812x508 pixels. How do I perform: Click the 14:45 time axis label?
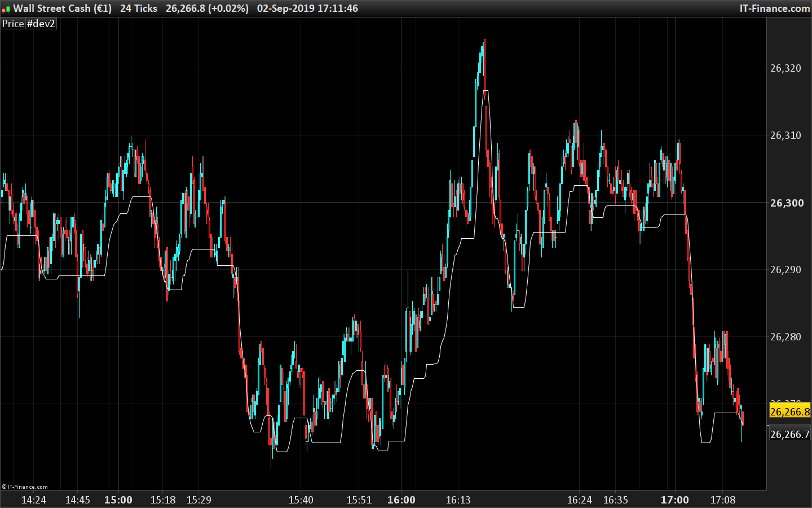tap(78, 500)
